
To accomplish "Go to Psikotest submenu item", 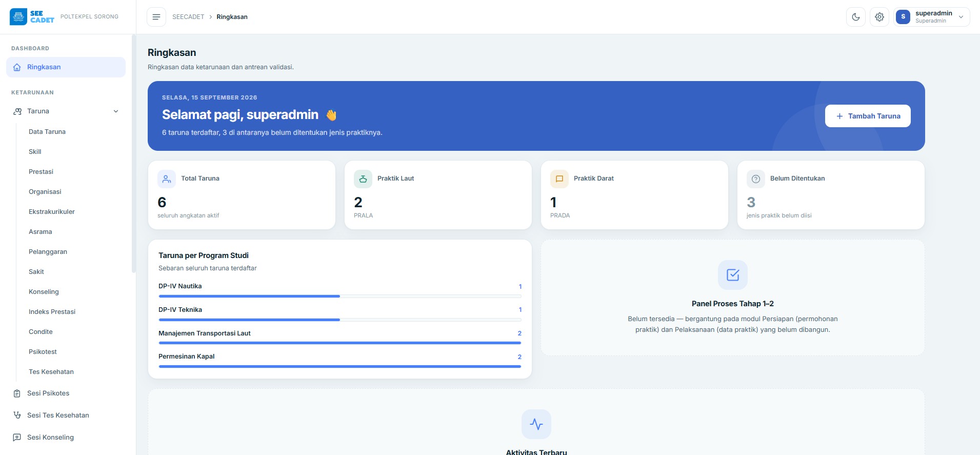I will (43, 352).
